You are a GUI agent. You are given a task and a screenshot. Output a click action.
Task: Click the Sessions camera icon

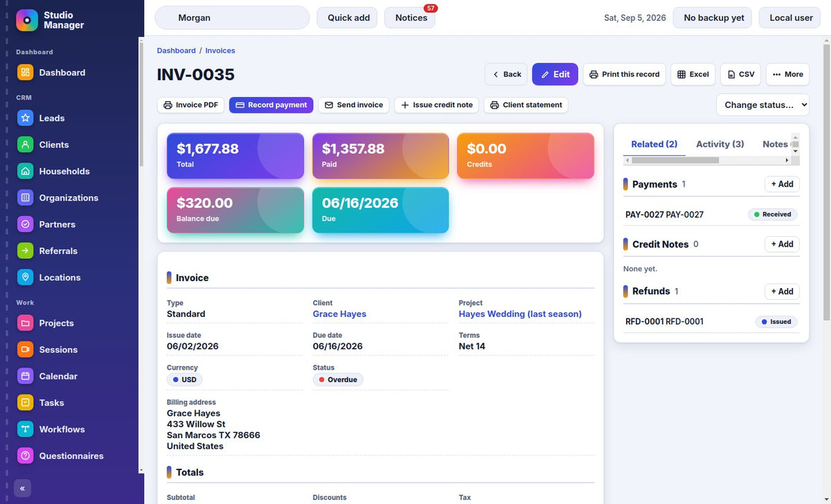pyautogui.click(x=25, y=350)
